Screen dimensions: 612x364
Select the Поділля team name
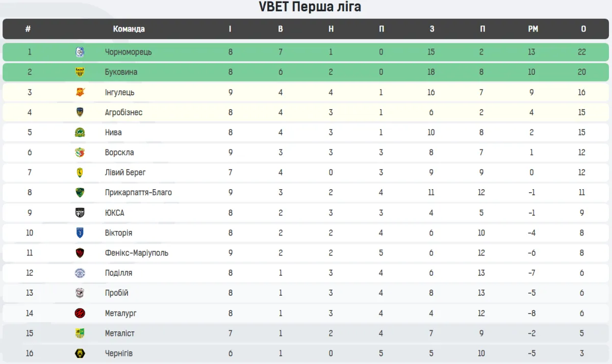118,273
